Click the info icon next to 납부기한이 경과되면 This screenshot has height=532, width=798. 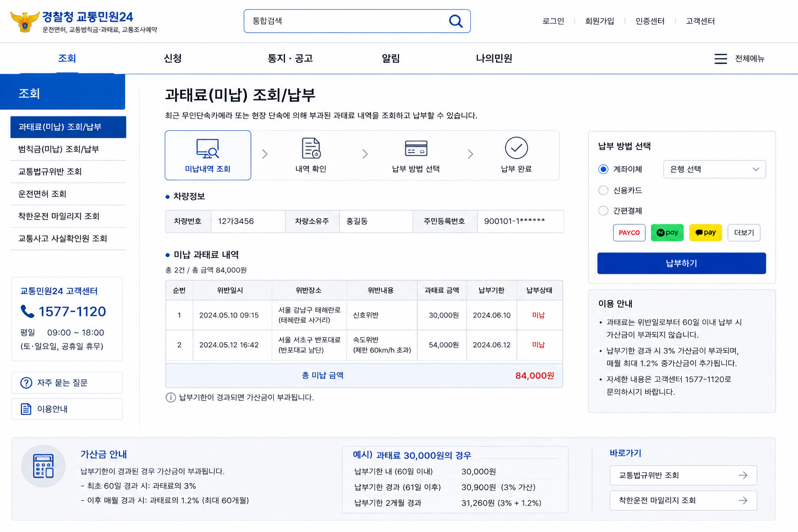(x=170, y=397)
